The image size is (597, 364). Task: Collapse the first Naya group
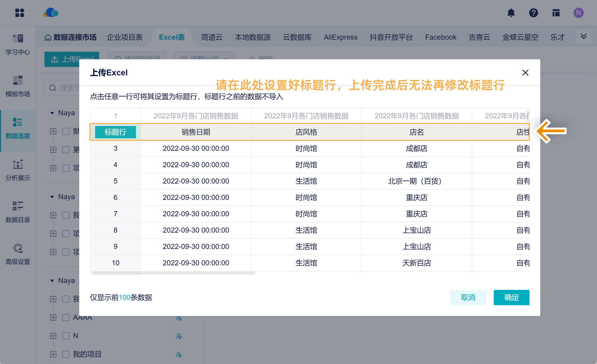point(52,113)
